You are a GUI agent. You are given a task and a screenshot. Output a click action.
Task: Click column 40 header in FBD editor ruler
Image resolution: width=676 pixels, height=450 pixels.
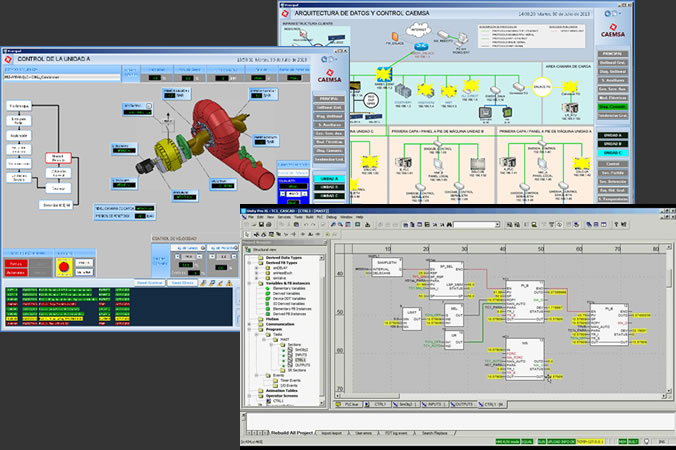pyautogui.click(x=503, y=249)
